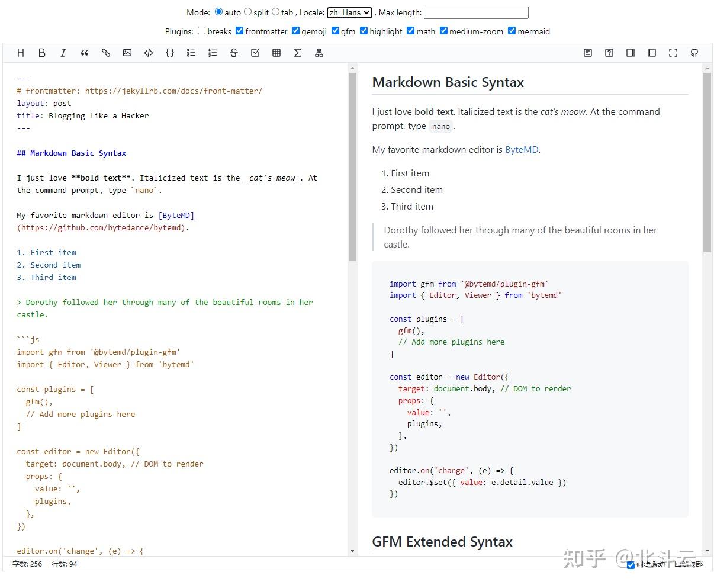714x588 pixels.
Task: Follow the ByteMD link in the preview
Action: (x=521, y=150)
